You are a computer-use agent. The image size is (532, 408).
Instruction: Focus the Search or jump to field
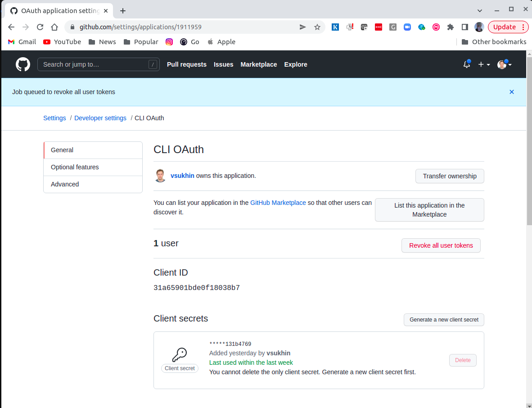(x=99, y=64)
